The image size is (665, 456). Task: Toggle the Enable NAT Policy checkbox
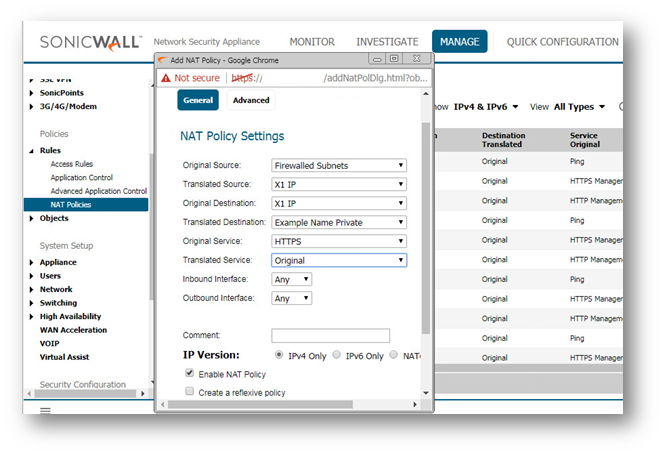(190, 373)
